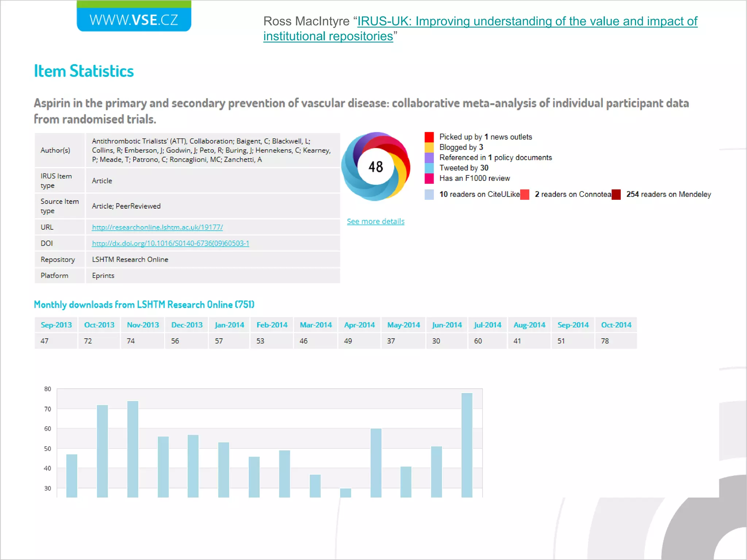Select the Jul-2014 month column header
747x560 pixels.
point(487,325)
